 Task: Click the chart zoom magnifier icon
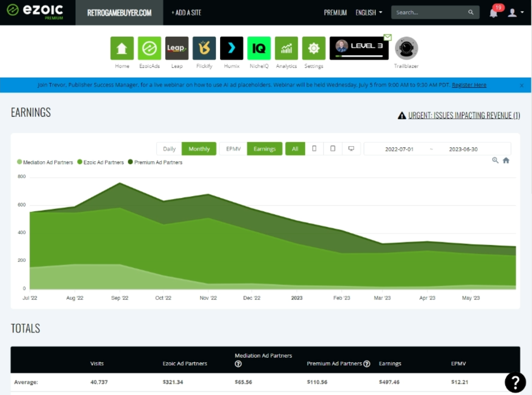(x=495, y=160)
